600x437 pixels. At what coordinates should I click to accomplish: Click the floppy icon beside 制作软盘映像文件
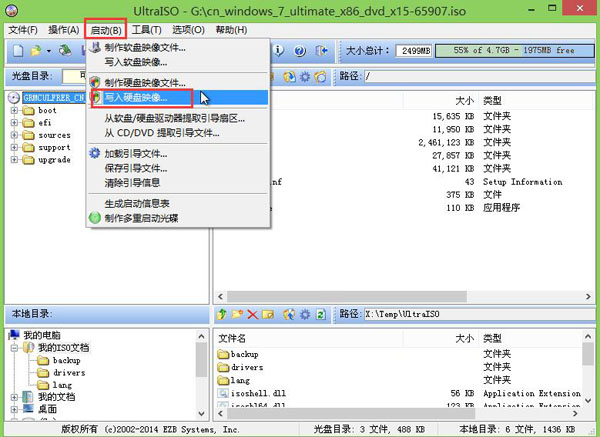(95, 47)
